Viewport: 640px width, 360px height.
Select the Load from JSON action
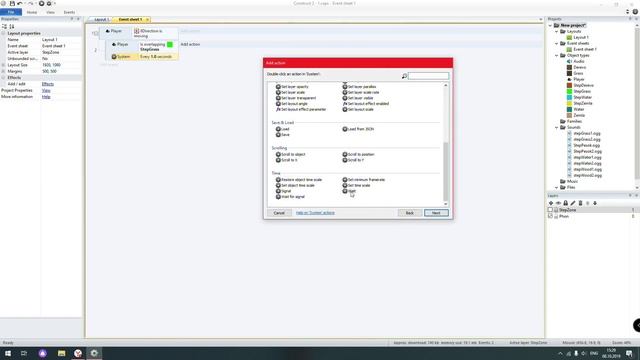coord(358,129)
